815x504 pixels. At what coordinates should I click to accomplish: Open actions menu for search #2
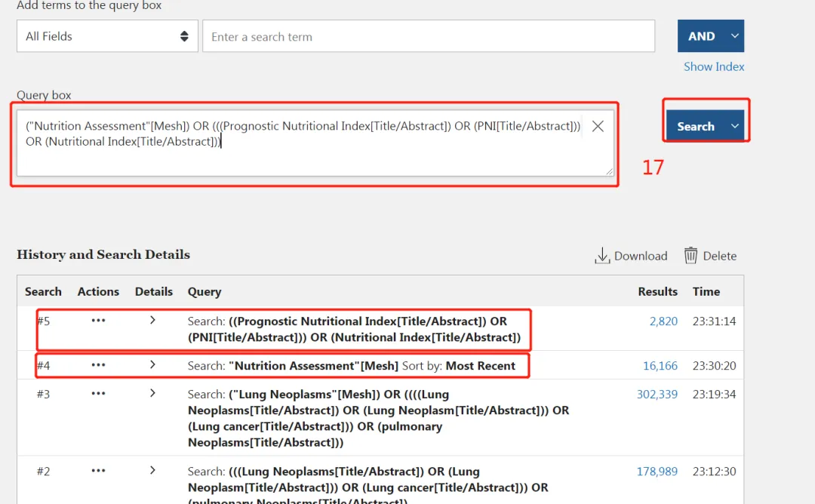pos(98,471)
